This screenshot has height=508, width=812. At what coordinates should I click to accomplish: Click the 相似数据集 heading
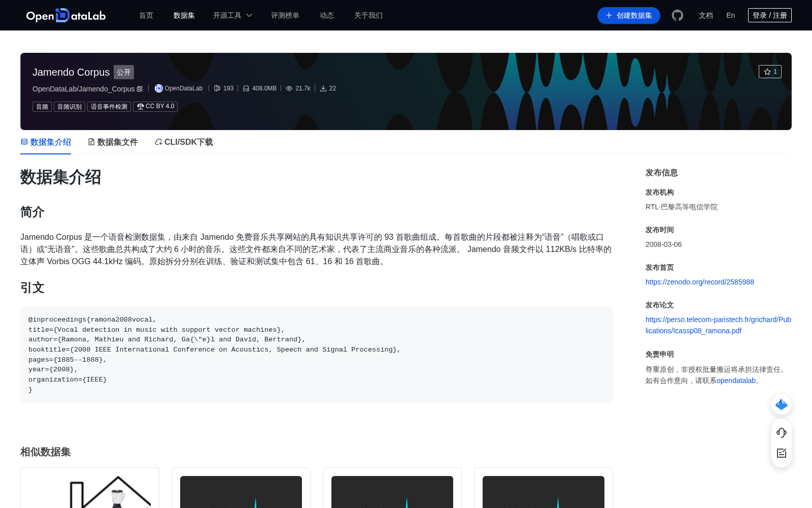(x=46, y=452)
